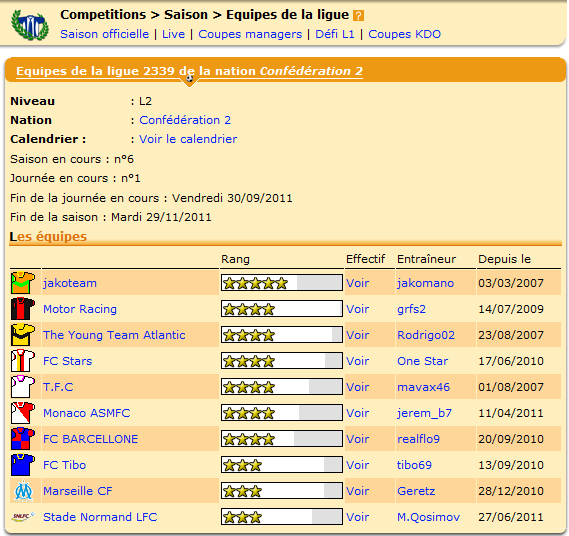Screen dimensions: 569x536
Task: Click Voir effectif for Monaco ASMFC
Action: coord(357,413)
